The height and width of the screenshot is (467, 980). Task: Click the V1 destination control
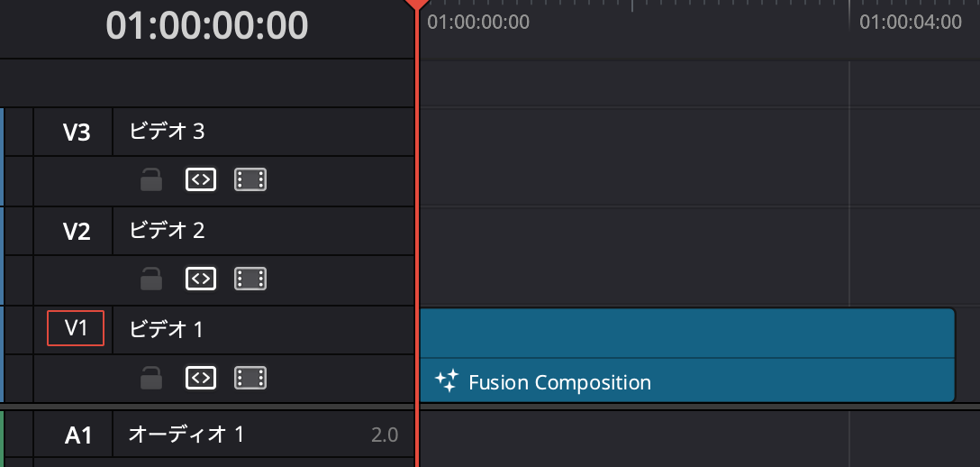pos(76,329)
